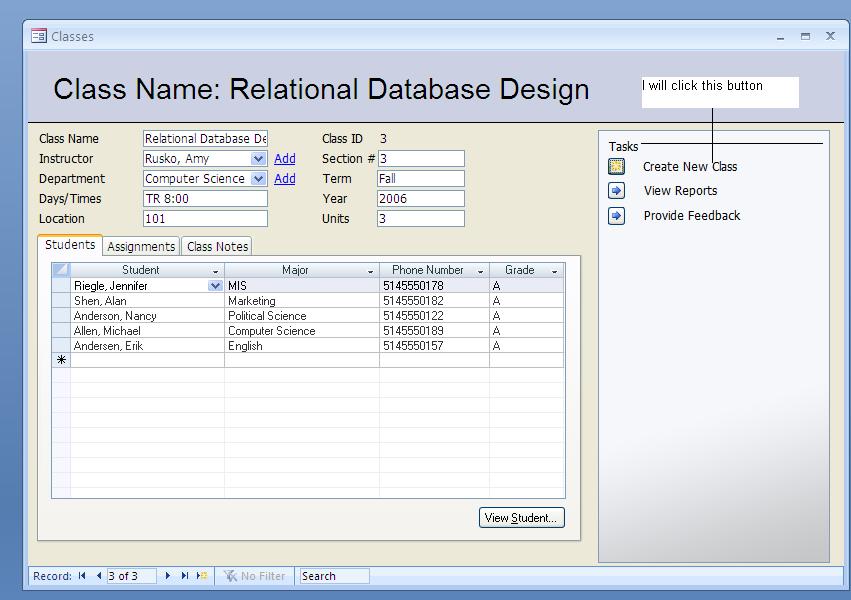Click new blank record navigator icon
Screen dimensions: 851x600
point(202,576)
